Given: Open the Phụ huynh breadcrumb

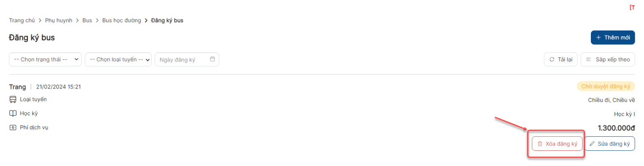Looking at the screenshot, I should click(x=59, y=20).
